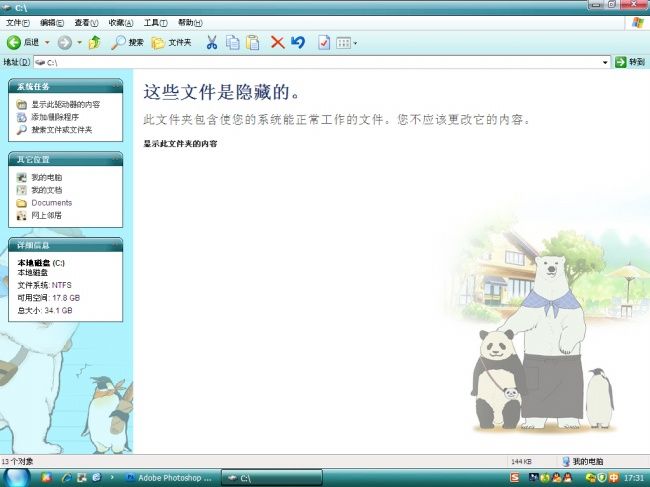The width and height of the screenshot is (650, 487).
Task: Toggle the Folders (文件夹) pane button
Action: point(171,42)
